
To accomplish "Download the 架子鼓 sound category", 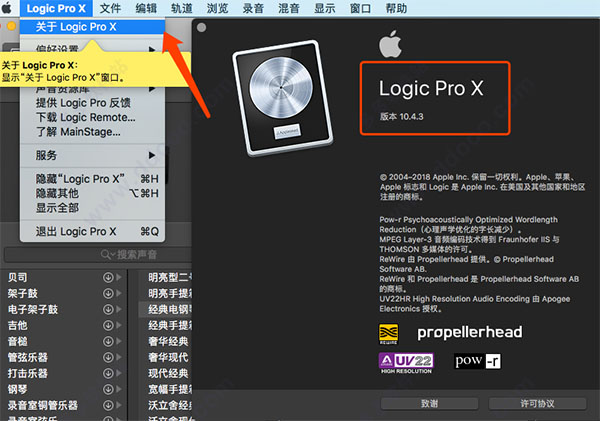I will coord(108,293).
